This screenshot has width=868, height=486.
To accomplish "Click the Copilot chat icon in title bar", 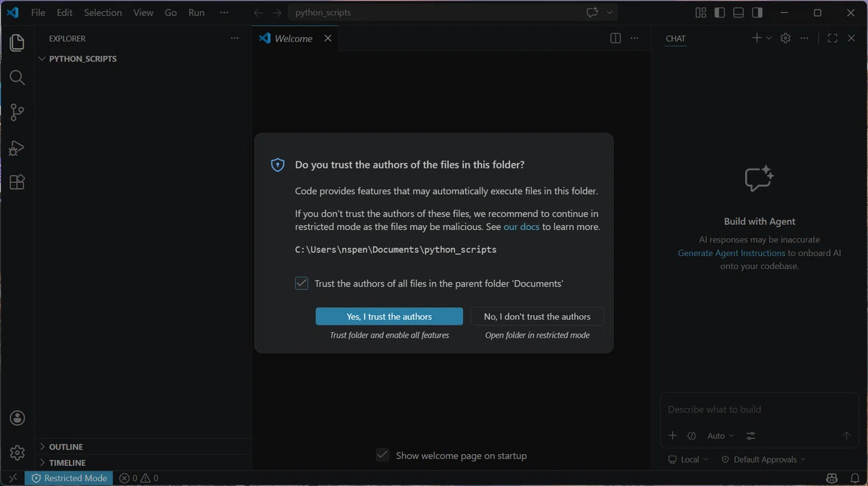I will (592, 13).
